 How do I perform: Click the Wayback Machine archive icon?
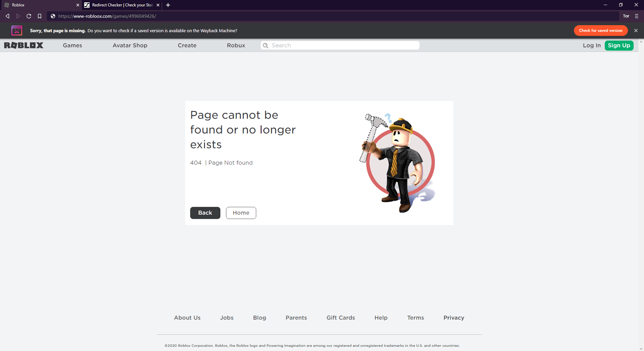pyautogui.click(x=16, y=30)
